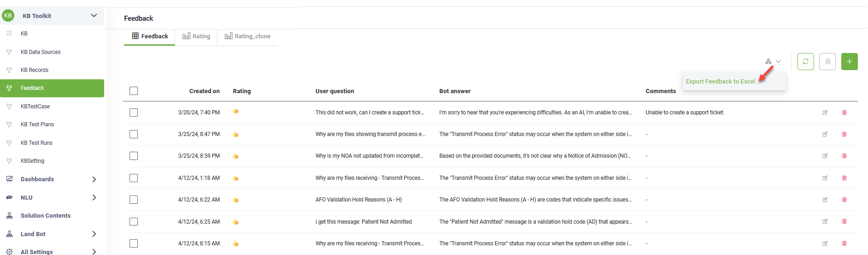The image size is (868, 255).
Task: Expand the Land Bot menu arrow
Action: point(94,234)
